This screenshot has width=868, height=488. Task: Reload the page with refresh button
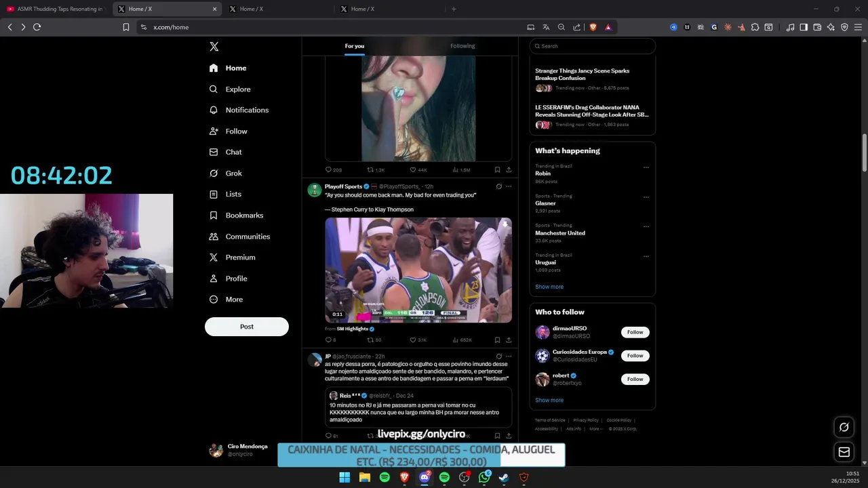tap(37, 27)
